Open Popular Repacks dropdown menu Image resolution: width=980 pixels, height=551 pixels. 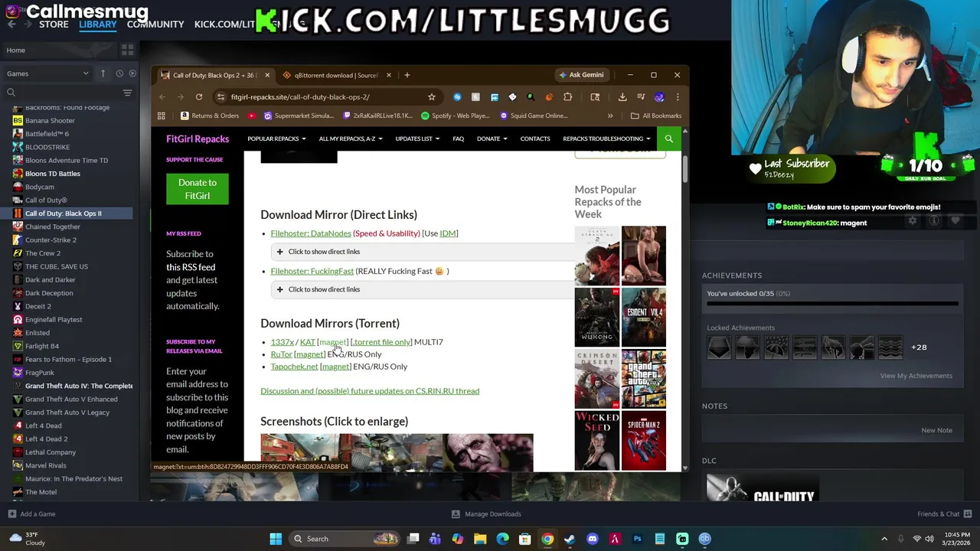coord(276,139)
